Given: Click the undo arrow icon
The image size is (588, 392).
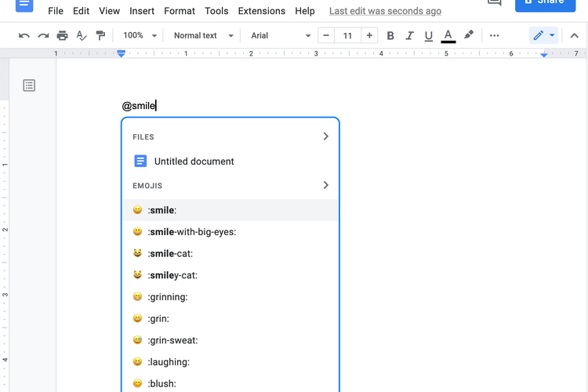Looking at the screenshot, I should point(24,35).
